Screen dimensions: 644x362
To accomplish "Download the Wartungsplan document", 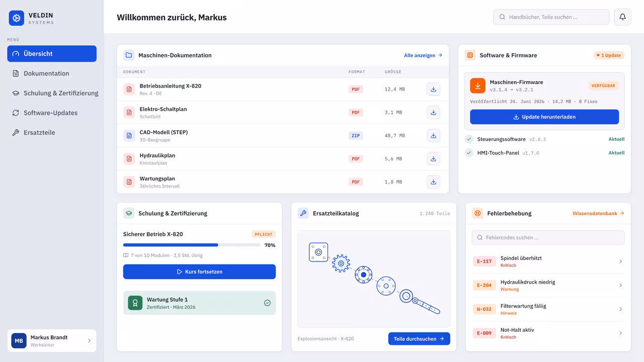I will [x=433, y=182].
